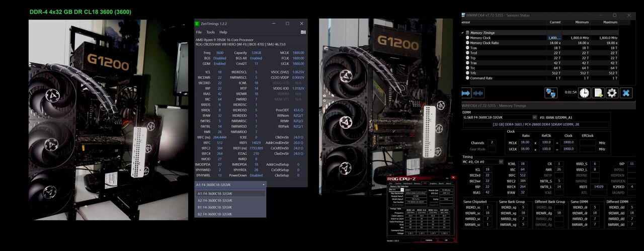Click HWiNFO expand columns arrow icon
The image size is (644, 251).
click(466, 93)
